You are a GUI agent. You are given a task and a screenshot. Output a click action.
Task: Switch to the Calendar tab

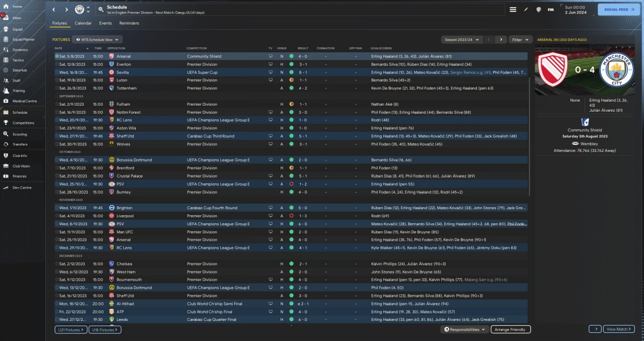pos(83,23)
